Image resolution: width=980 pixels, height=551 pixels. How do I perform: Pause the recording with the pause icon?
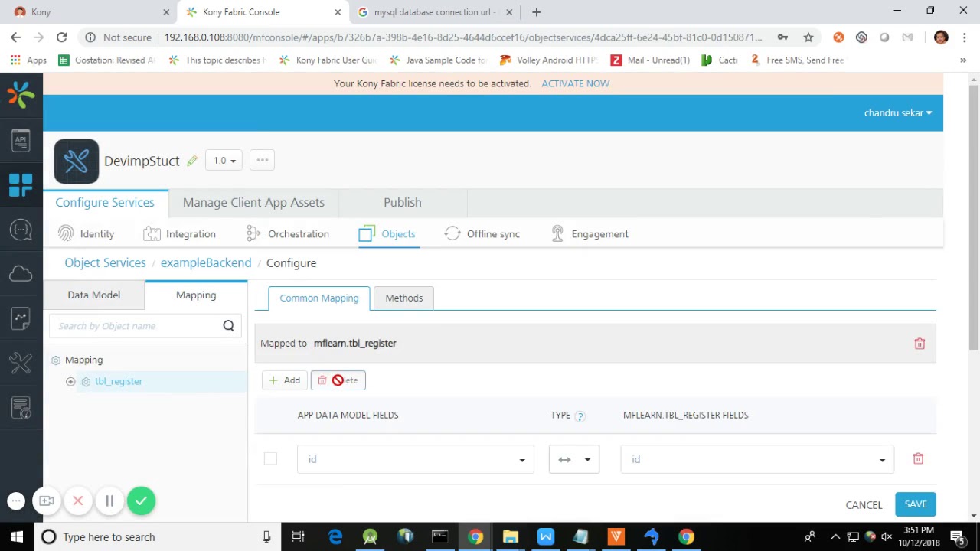point(109,501)
